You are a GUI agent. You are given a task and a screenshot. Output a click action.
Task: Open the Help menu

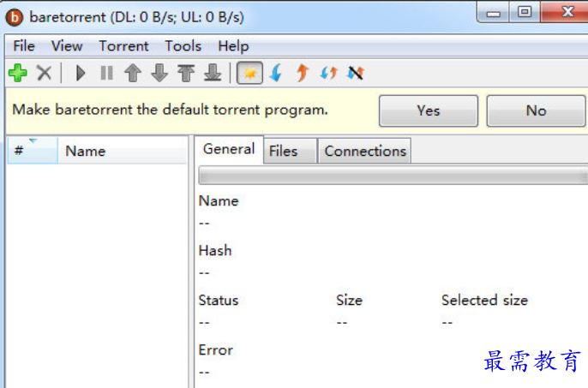coord(233,46)
